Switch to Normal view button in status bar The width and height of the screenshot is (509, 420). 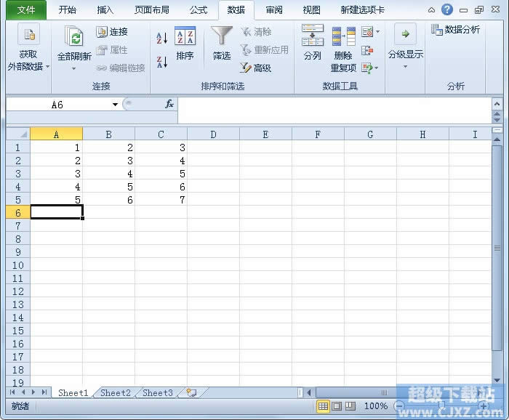[323, 406]
